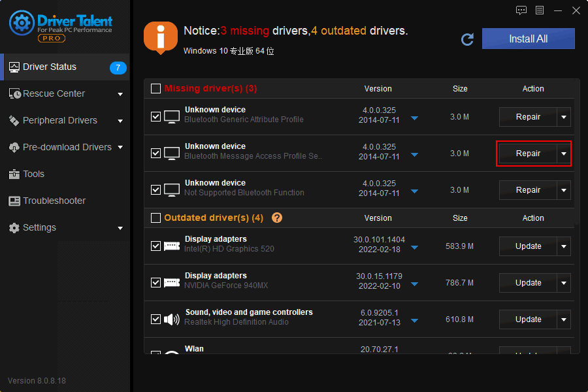
Task: Uncheck Bluetooth Message Access Profile checkbox
Action: click(155, 154)
